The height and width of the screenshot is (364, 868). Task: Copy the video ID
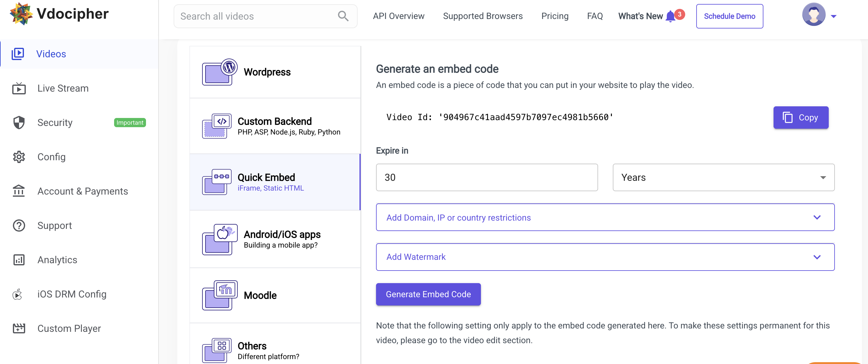801,118
